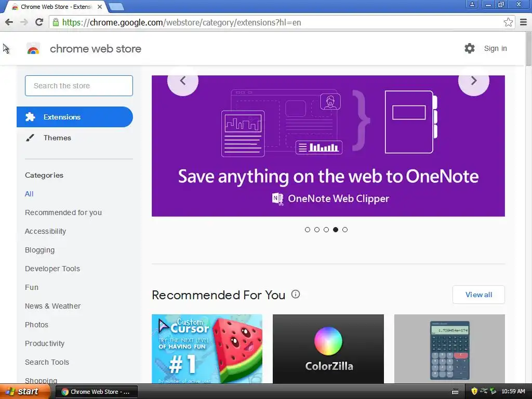Image resolution: width=532 pixels, height=399 pixels.
Task: Show the Recommended For You info icon
Action: coord(296,294)
